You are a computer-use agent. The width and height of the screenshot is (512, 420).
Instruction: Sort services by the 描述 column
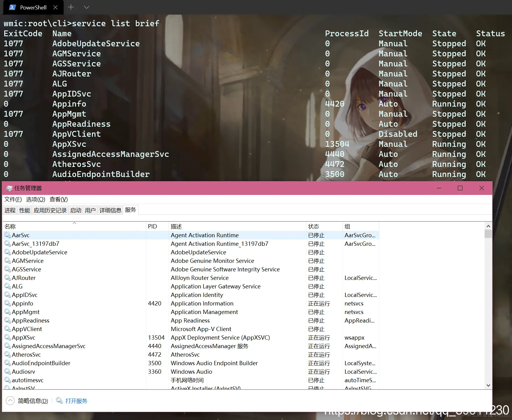point(237,226)
